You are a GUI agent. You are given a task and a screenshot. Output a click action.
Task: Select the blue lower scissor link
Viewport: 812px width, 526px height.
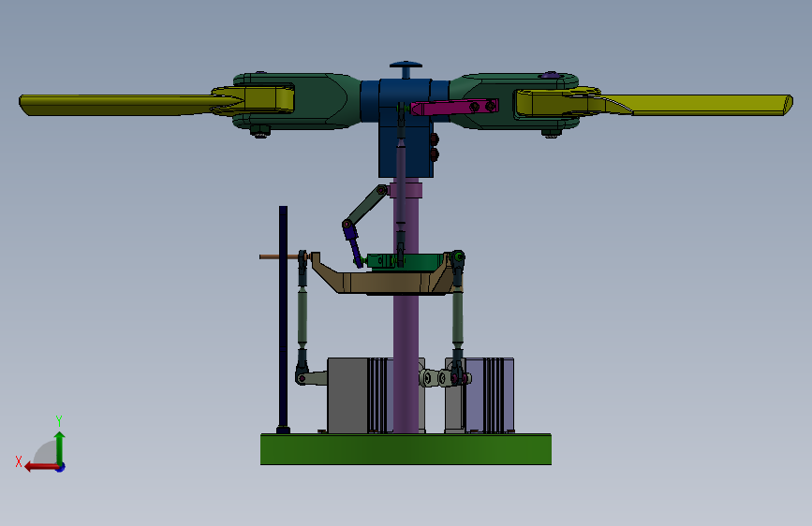pos(354,246)
